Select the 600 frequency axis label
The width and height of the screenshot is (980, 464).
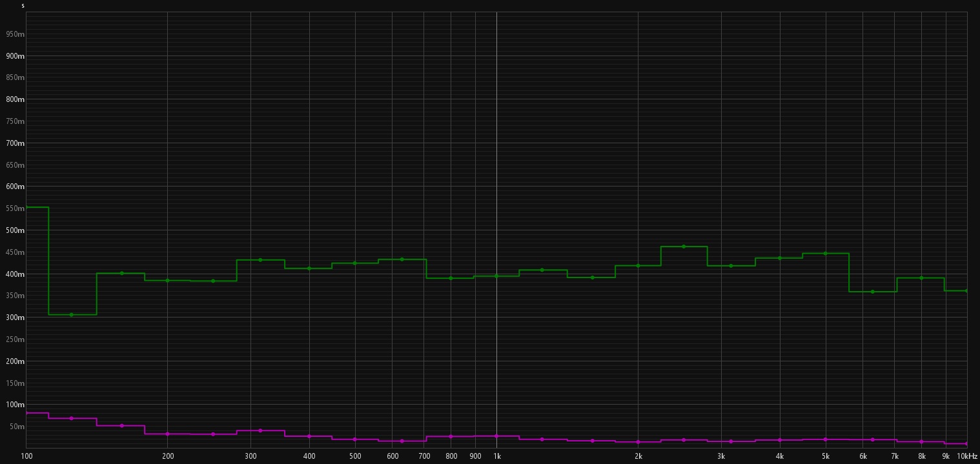392,456
